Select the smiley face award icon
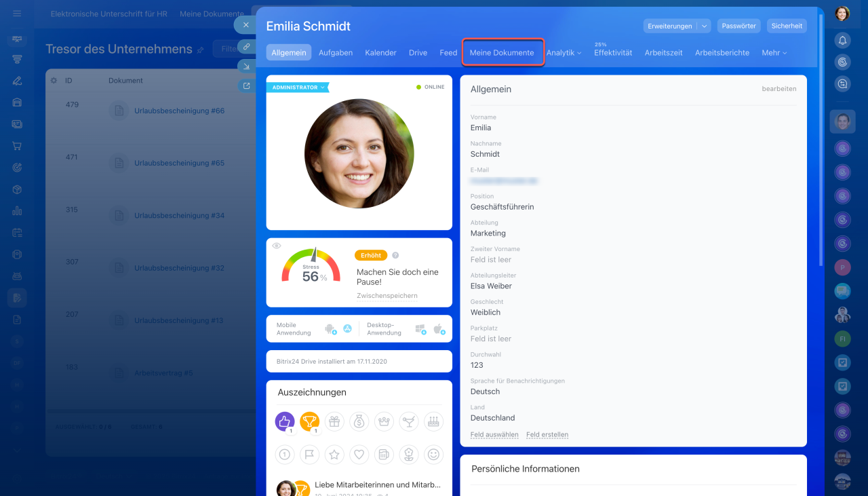868x496 pixels. point(433,454)
